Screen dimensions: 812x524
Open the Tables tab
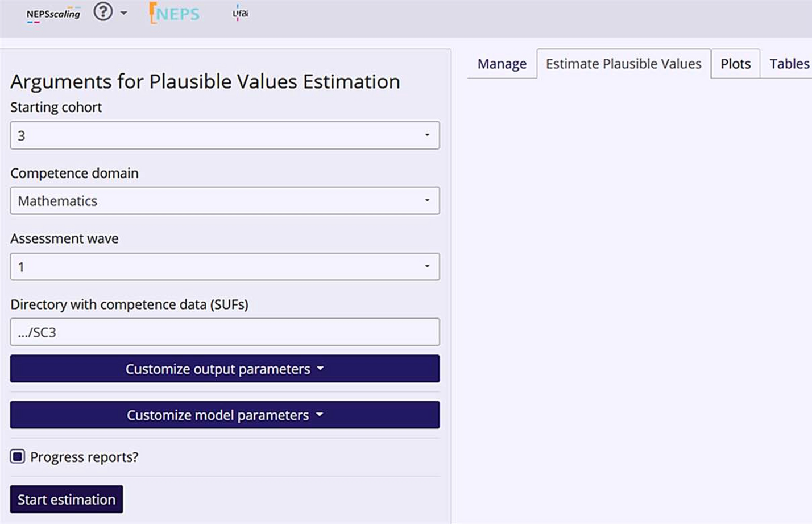coord(789,64)
